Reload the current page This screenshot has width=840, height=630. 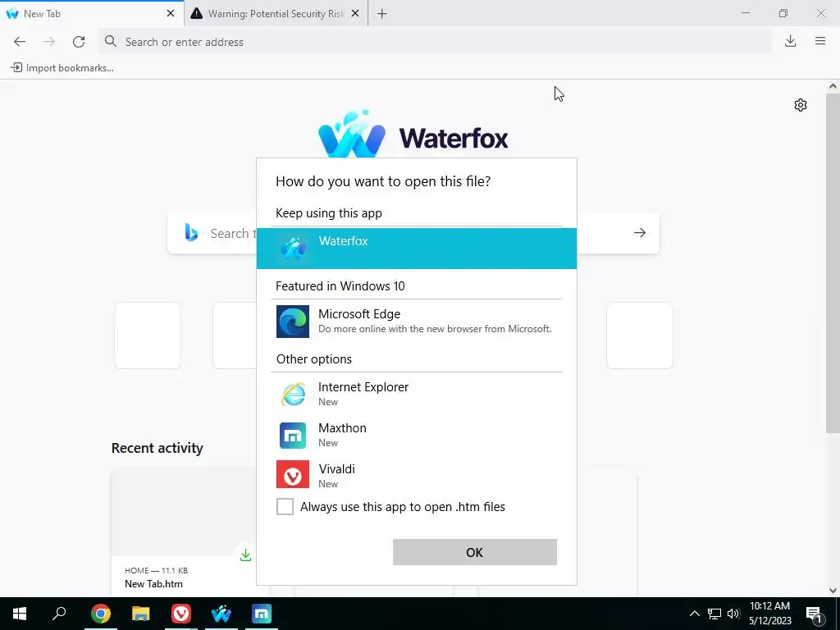(x=79, y=42)
